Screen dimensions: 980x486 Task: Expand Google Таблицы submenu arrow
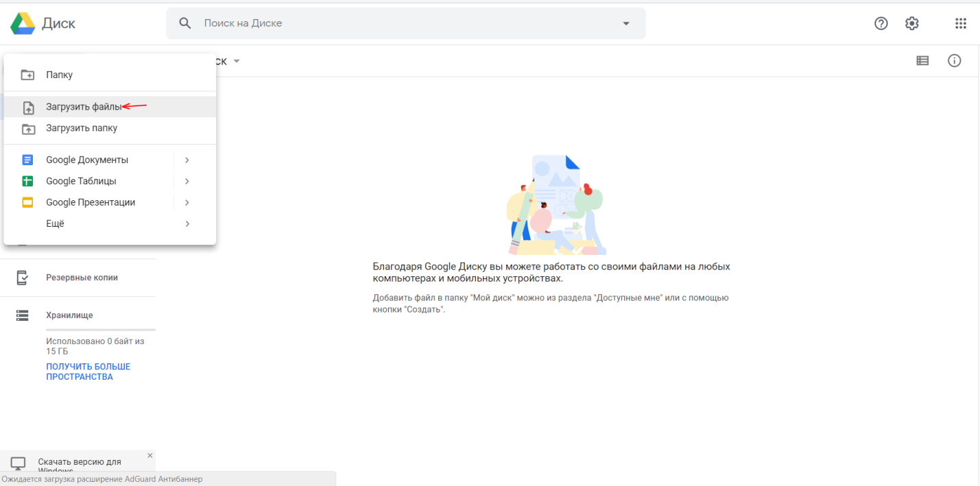coord(187,181)
